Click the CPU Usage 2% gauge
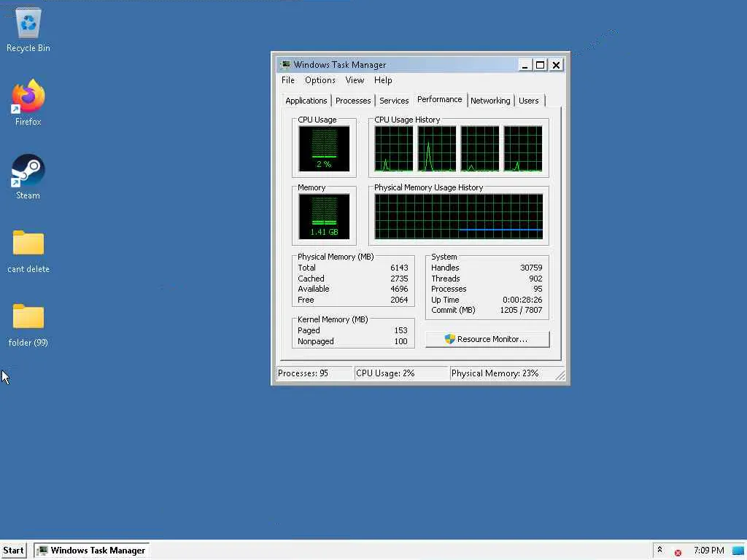This screenshot has height=560, width=747. [324, 149]
